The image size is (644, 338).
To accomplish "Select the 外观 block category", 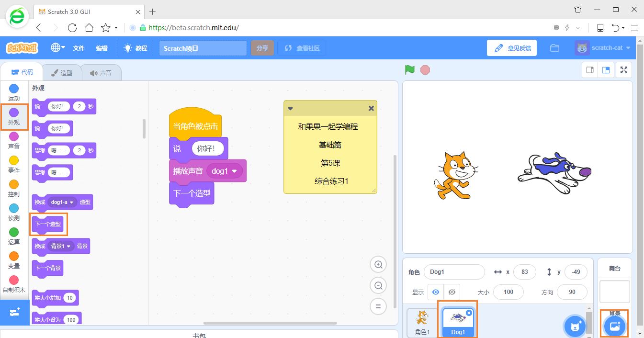I will (x=14, y=117).
